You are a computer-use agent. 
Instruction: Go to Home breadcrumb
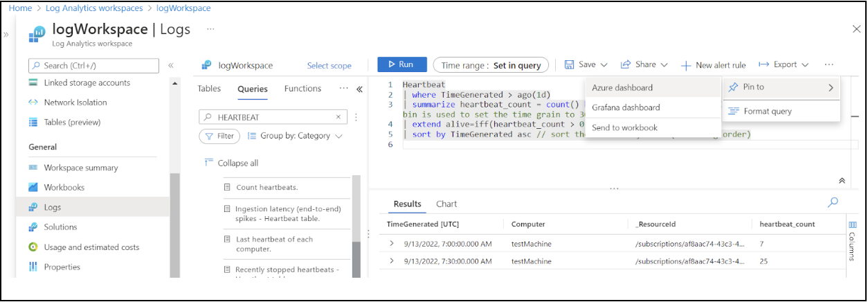pyautogui.click(x=20, y=8)
